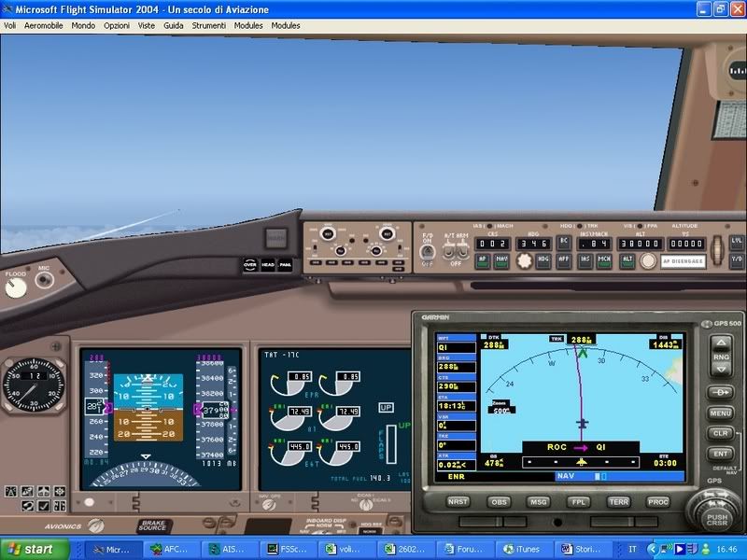Viewport: 747px width, 560px height.
Task: Open the FSSc... taskbar window
Action: 289,549
